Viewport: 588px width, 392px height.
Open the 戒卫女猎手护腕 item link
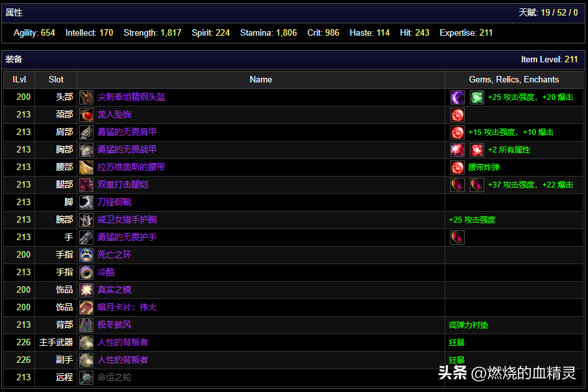tap(127, 219)
